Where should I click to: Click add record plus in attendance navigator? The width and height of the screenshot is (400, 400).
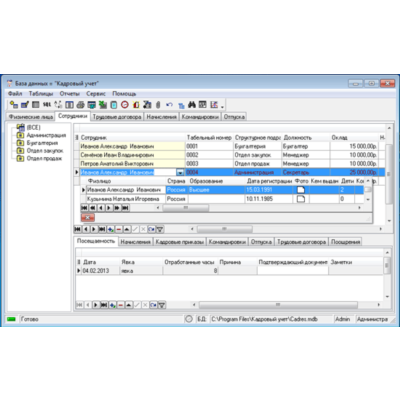pos(112,305)
